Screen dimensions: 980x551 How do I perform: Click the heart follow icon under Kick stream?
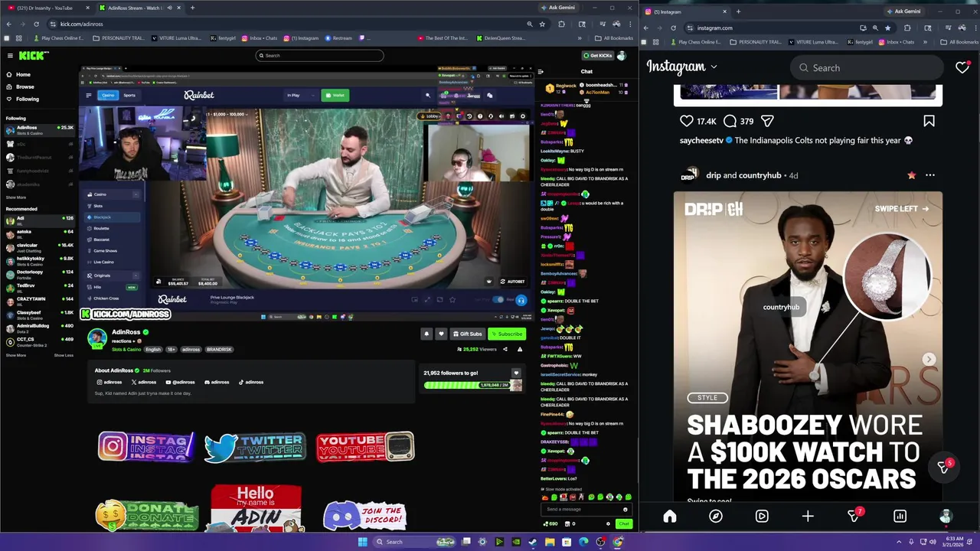(441, 334)
